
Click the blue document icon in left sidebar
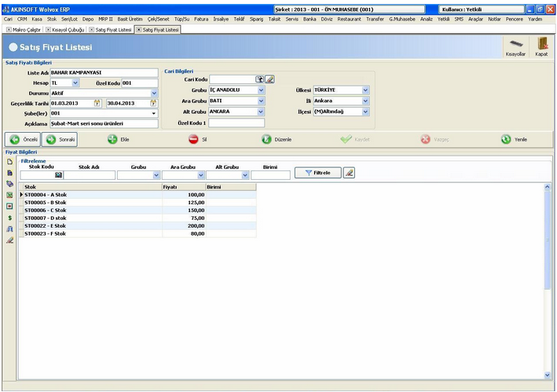(9, 173)
